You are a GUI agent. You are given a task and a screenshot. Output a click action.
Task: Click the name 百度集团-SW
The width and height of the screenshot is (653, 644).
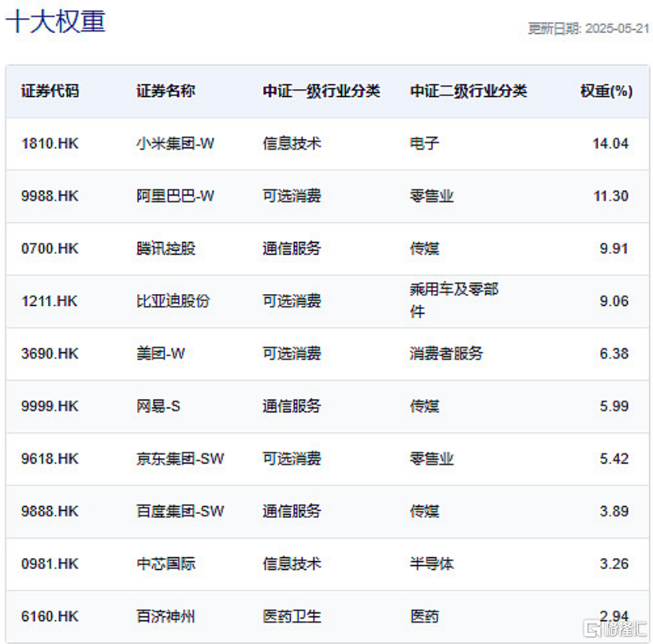point(180,511)
